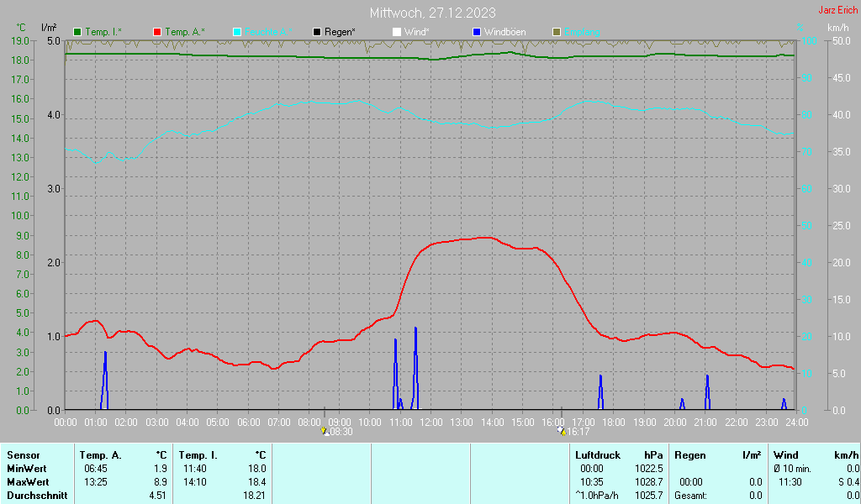Click the sunrise icon at 08:30

[x=325, y=431]
